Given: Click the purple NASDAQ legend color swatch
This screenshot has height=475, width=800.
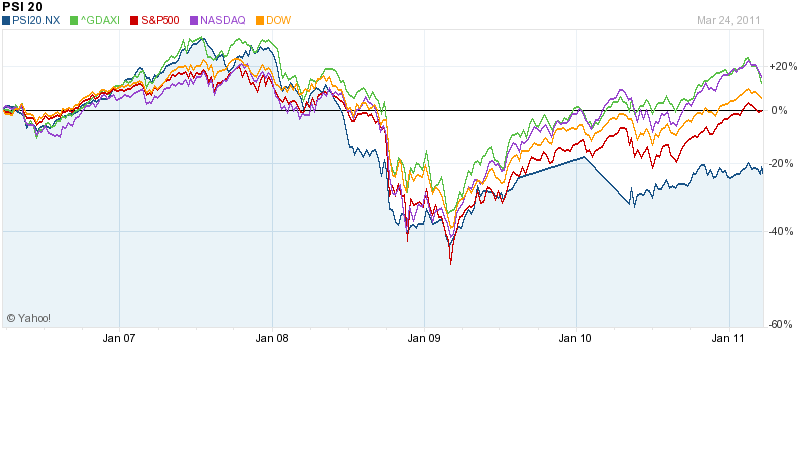Looking at the screenshot, I should [x=194, y=21].
